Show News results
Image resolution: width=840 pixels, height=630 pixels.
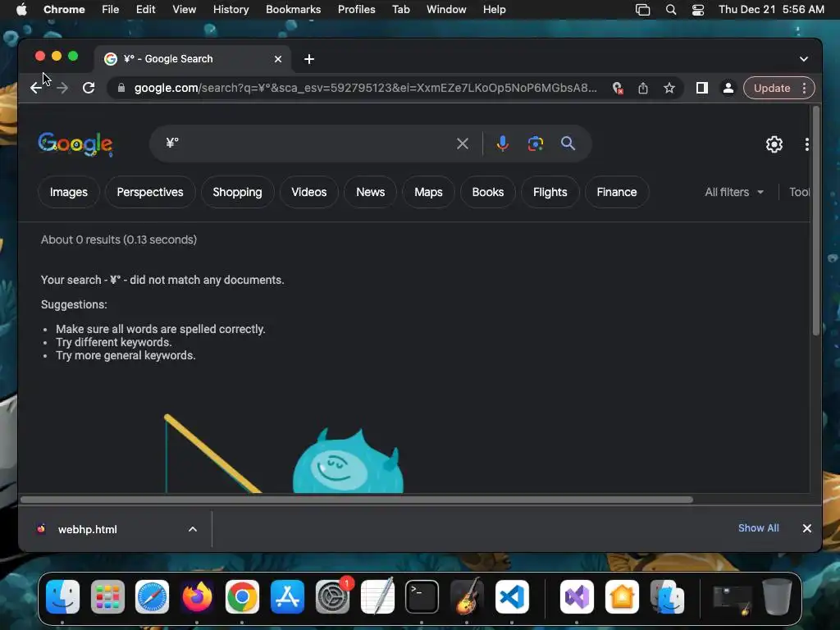pos(370,192)
